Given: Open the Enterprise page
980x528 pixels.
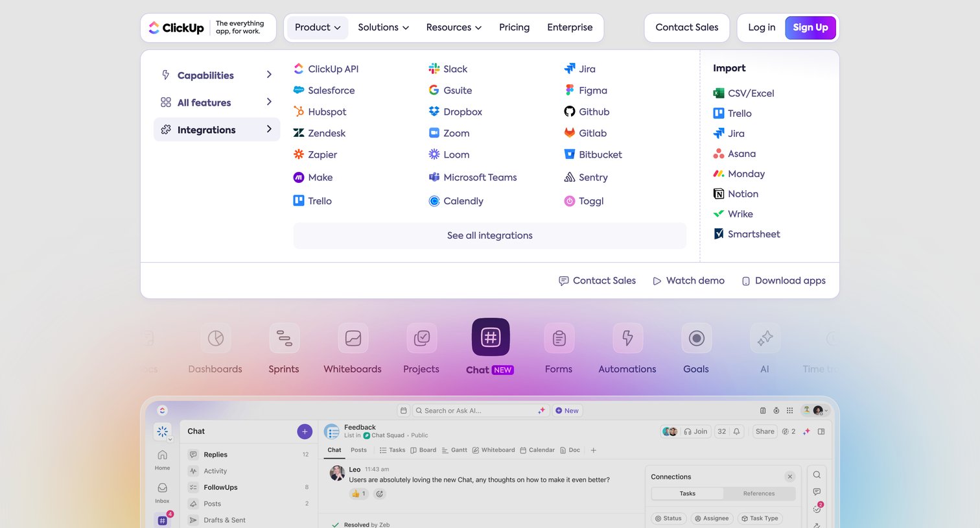Looking at the screenshot, I should [x=570, y=27].
